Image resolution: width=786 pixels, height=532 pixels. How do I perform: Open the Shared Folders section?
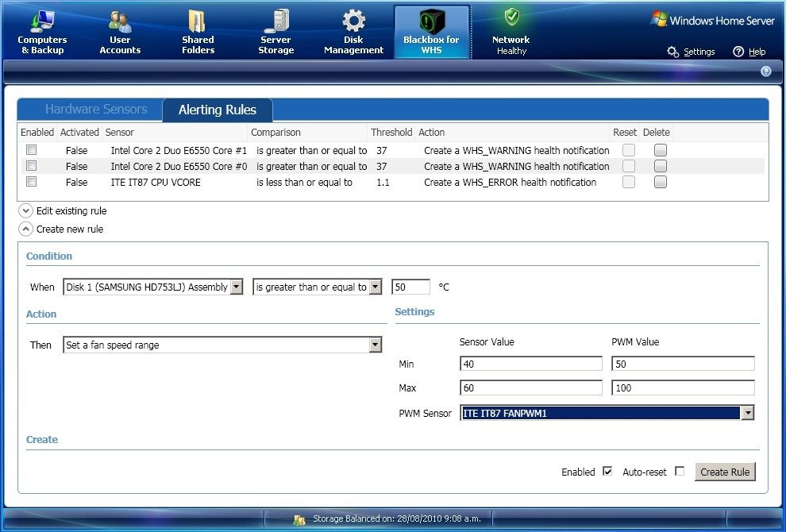[x=198, y=32]
